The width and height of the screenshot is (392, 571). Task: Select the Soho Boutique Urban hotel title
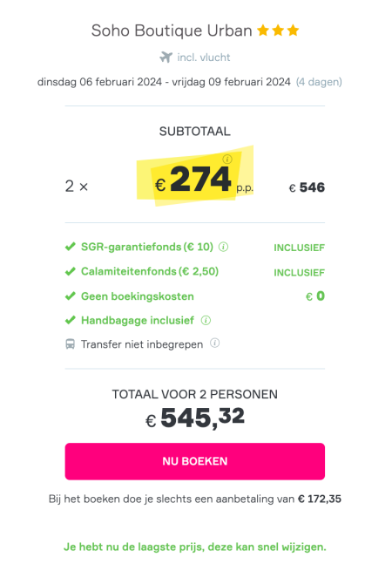[172, 31]
